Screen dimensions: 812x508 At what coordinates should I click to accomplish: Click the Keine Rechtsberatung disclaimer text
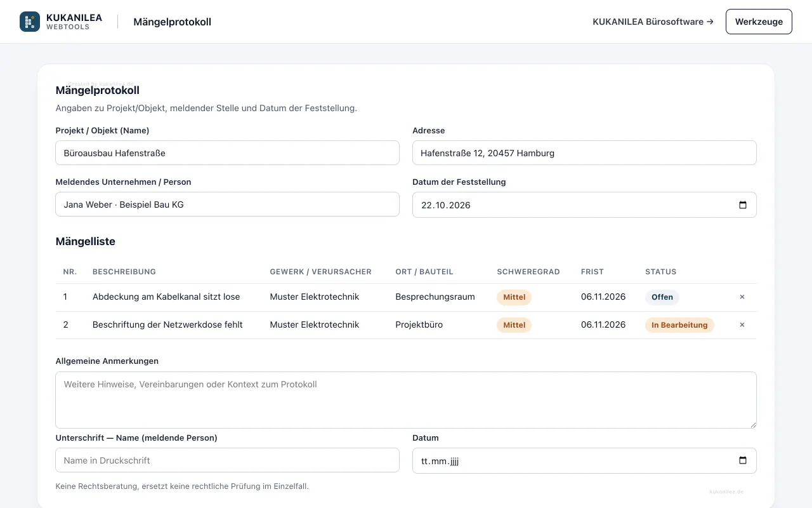click(182, 486)
